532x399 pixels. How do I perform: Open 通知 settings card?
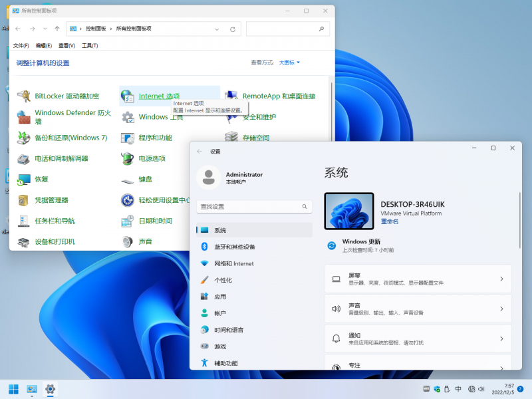click(418, 338)
